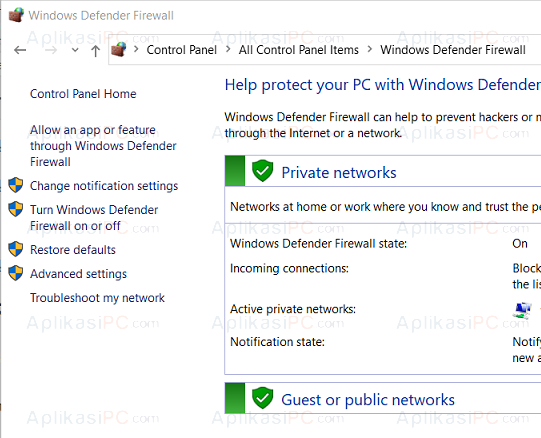Click the network computers icon for active private networks
Viewport: 541px width, 438px height.
coord(522,310)
